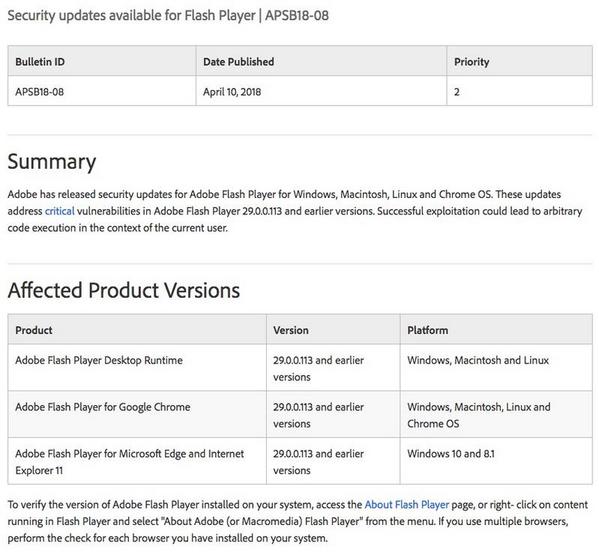Select 'Adobe Flash Player for Google Chrome' cell
The image size is (599, 555).
coord(137,414)
